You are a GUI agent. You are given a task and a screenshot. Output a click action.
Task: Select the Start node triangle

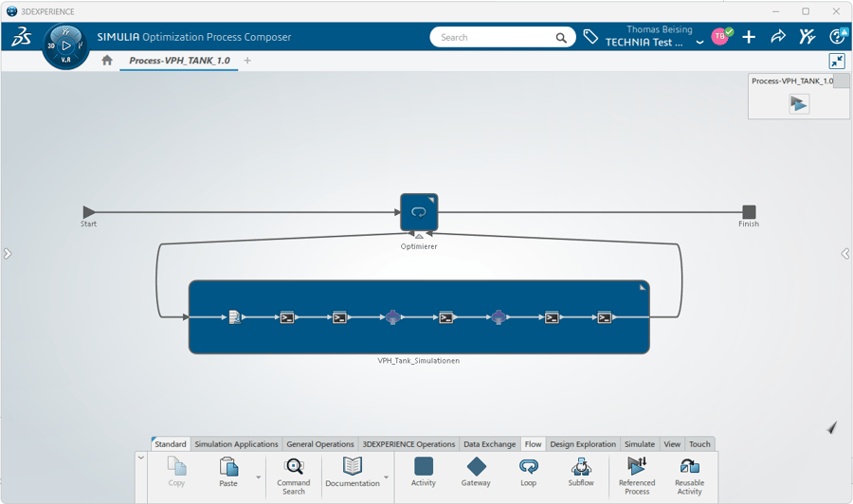(x=89, y=212)
